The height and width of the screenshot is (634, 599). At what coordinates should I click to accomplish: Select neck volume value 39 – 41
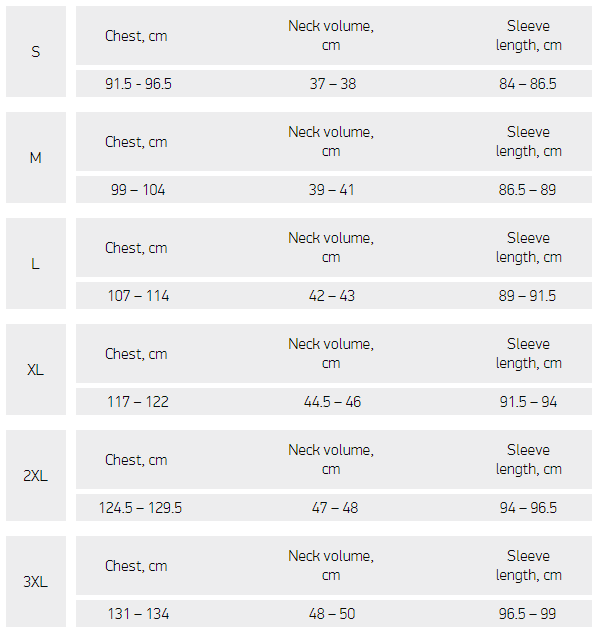coord(331,190)
